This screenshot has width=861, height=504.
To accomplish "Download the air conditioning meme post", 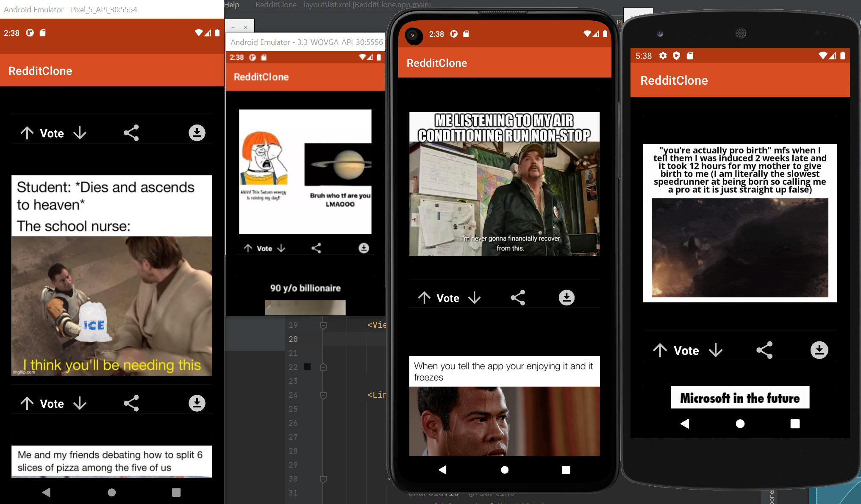I will (567, 298).
